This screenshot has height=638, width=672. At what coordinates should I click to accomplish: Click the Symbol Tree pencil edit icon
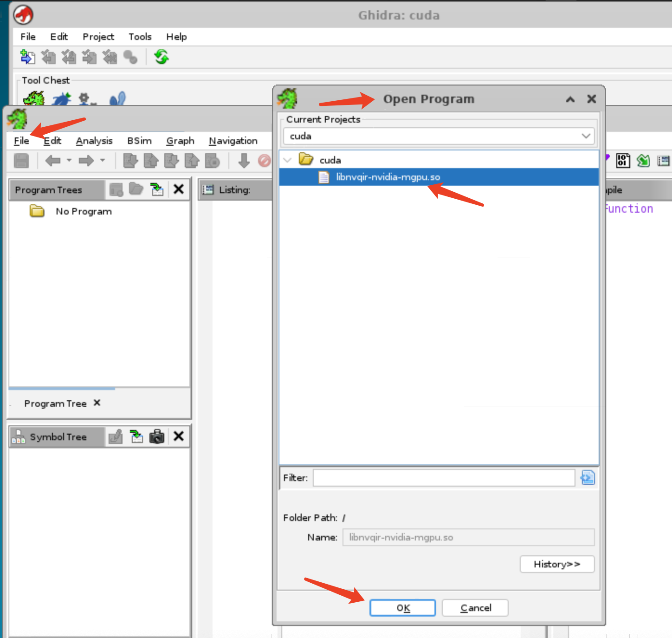(x=116, y=436)
